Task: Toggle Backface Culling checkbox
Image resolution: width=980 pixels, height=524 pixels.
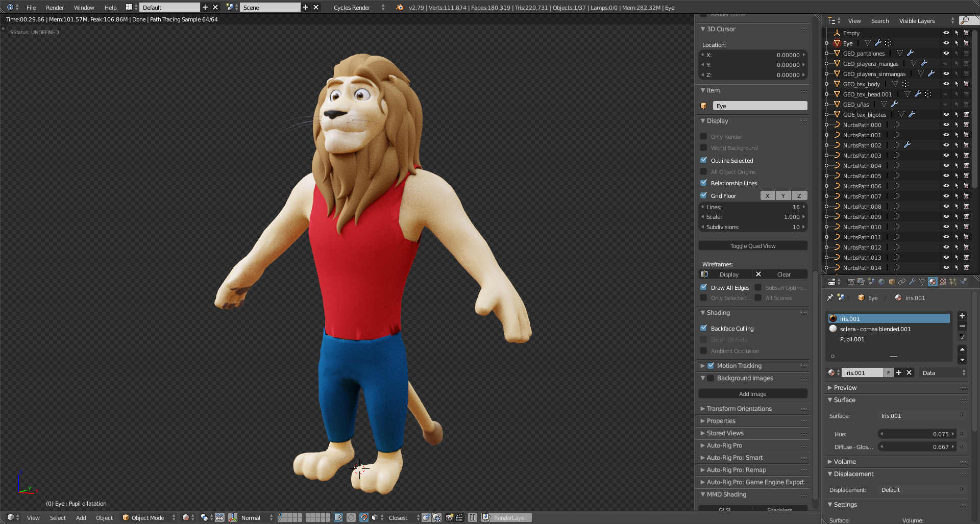Action: point(704,328)
